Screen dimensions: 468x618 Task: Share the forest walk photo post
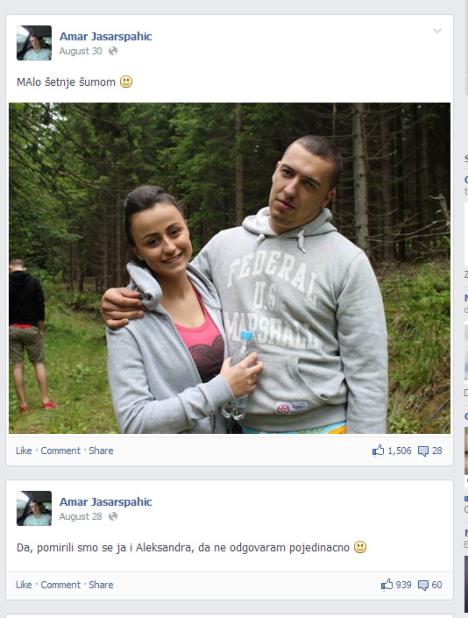click(x=101, y=450)
